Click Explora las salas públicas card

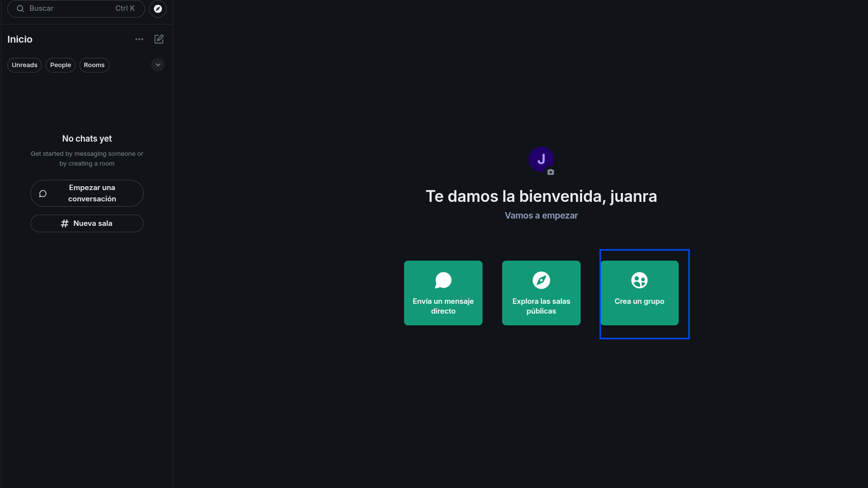pyautogui.click(x=541, y=293)
